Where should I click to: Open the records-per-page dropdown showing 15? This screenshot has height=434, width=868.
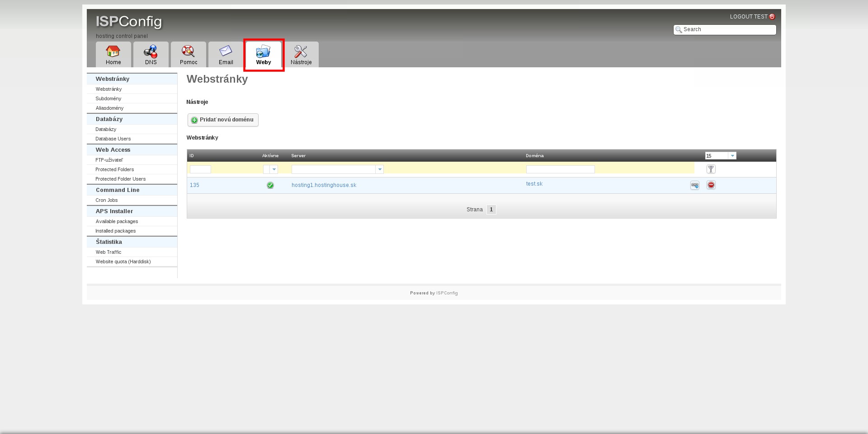[732, 156]
